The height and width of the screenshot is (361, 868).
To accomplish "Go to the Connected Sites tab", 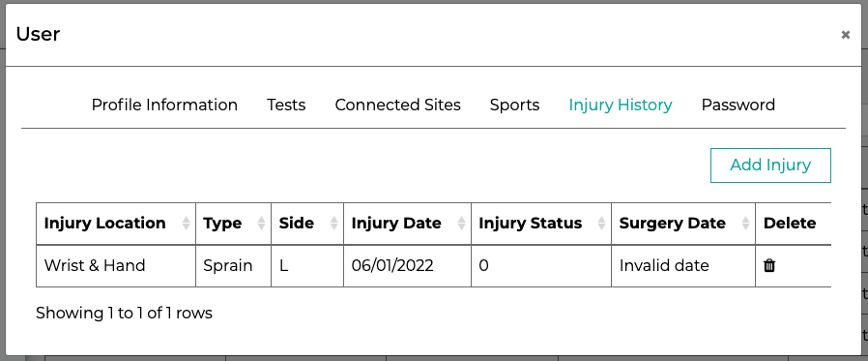I will pos(397,105).
